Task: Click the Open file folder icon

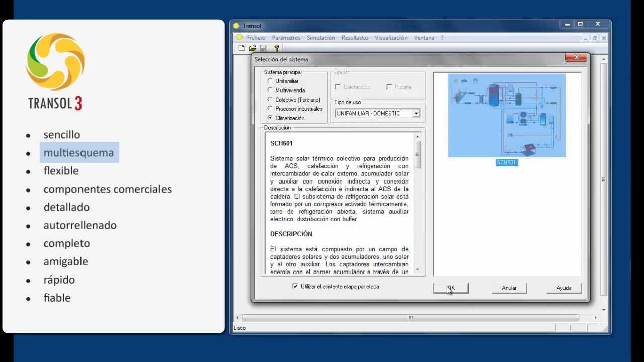Action: 253,48
